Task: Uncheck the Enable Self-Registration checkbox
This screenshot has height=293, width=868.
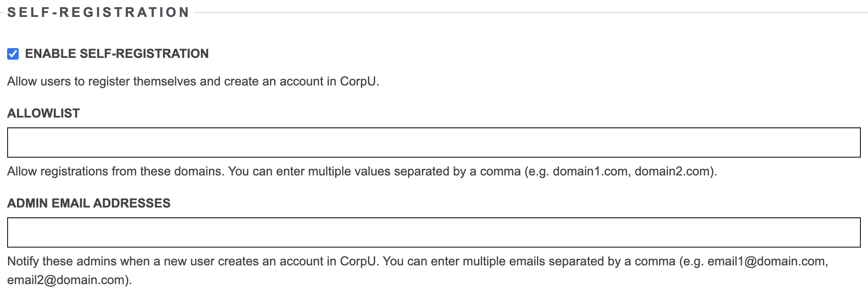Action: (x=13, y=54)
